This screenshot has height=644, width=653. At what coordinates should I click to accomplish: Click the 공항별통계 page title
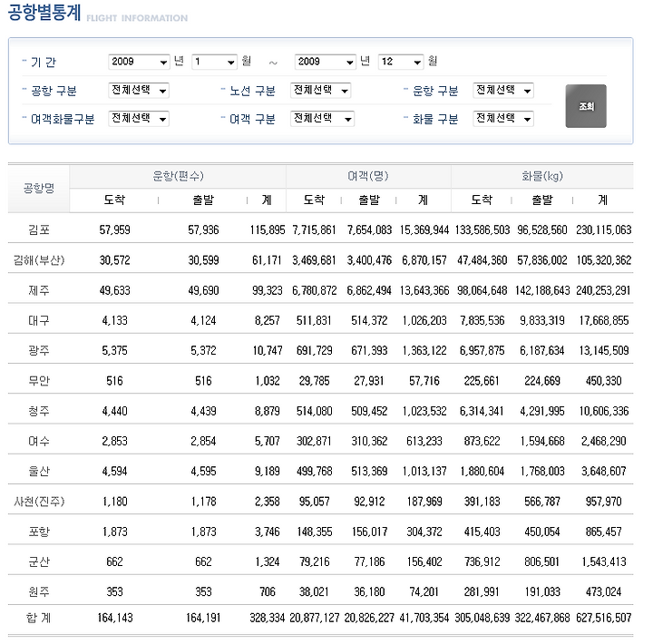[x=44, y=12]
